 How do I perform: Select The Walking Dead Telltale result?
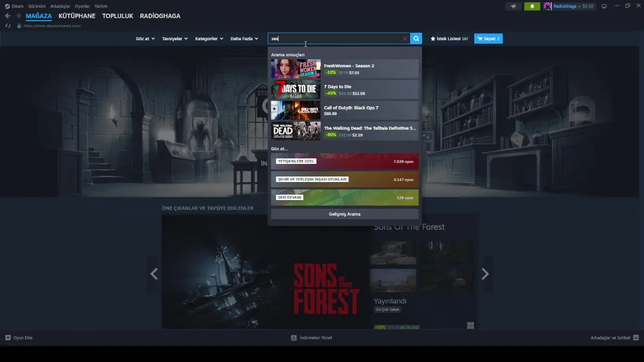[x=345, y=131]
